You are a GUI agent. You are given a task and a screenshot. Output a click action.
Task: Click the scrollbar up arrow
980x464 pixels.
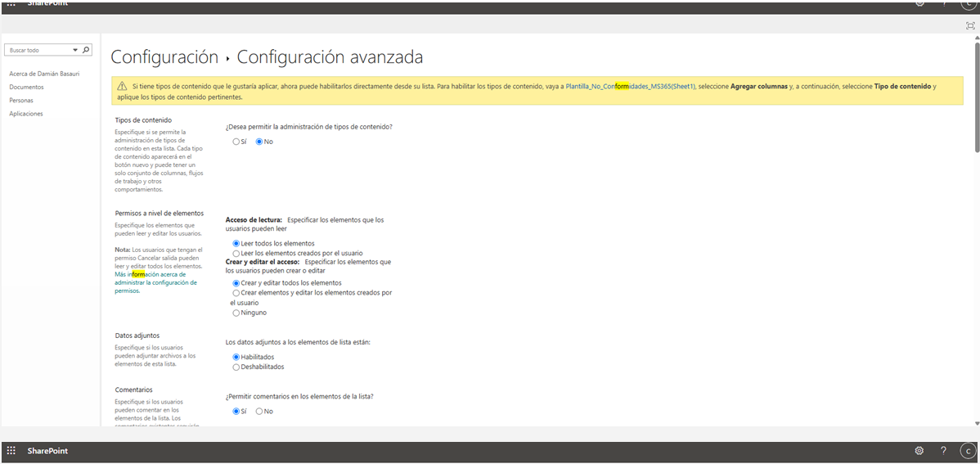pos(977,38)
